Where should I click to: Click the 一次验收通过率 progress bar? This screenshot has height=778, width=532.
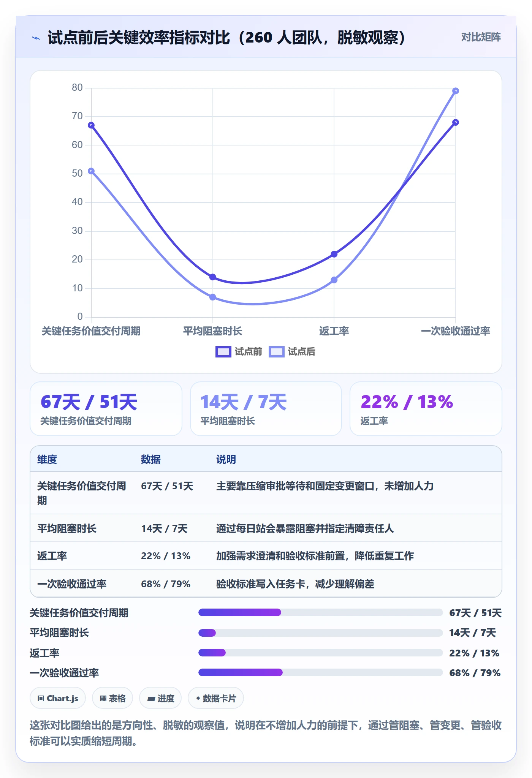(x=320, y=672)
